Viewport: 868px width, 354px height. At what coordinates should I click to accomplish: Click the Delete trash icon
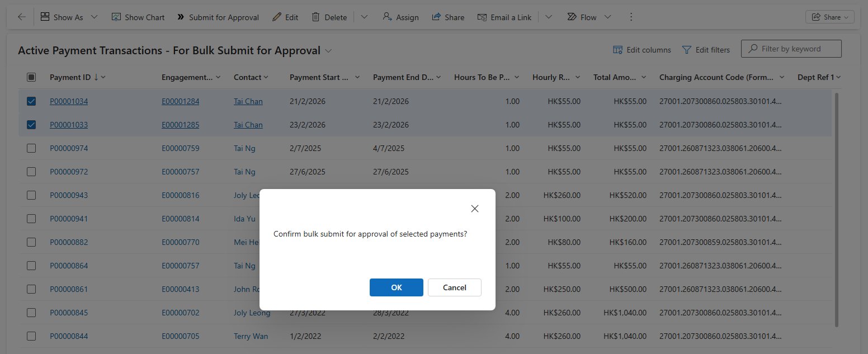point(316,17)
